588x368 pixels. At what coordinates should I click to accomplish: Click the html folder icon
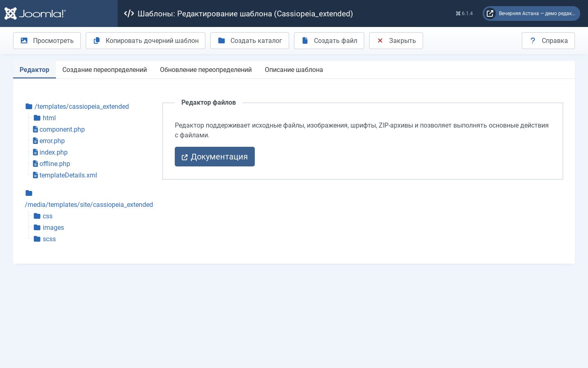click(x=37, y=118)
